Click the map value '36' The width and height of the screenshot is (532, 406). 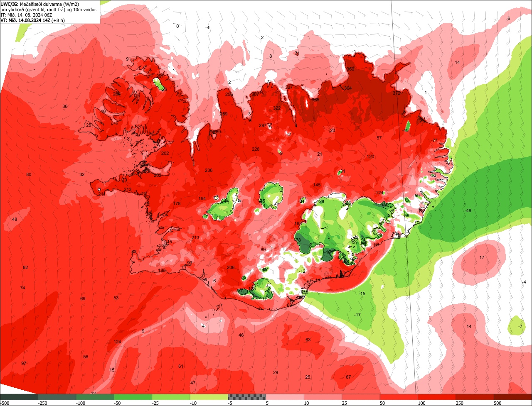(65, 107)
